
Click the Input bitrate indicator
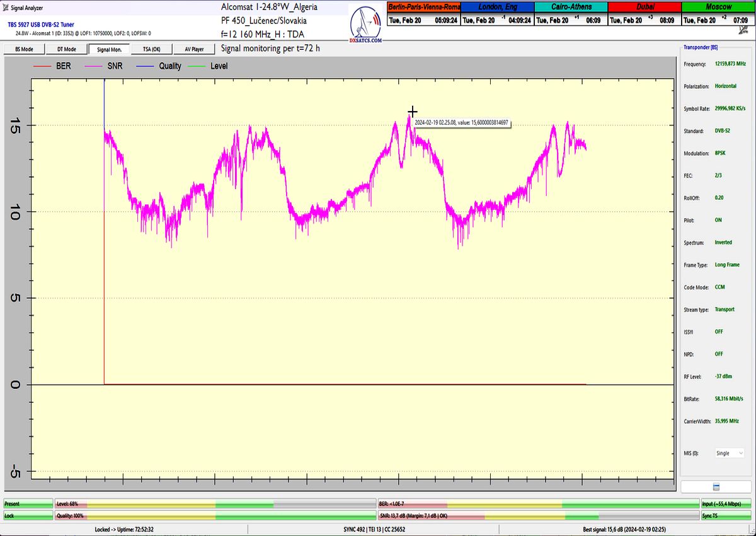tap(724, 504)
